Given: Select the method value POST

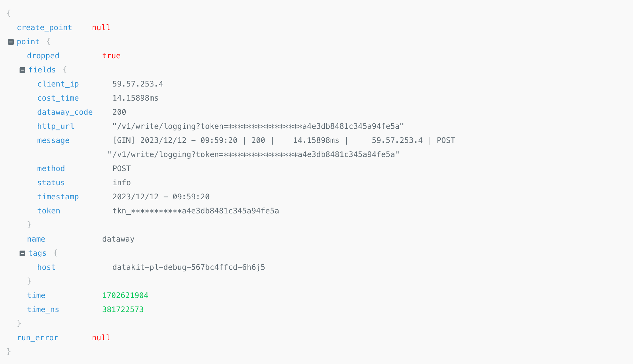Looking at the screenshot, I should tap(122, 169).
